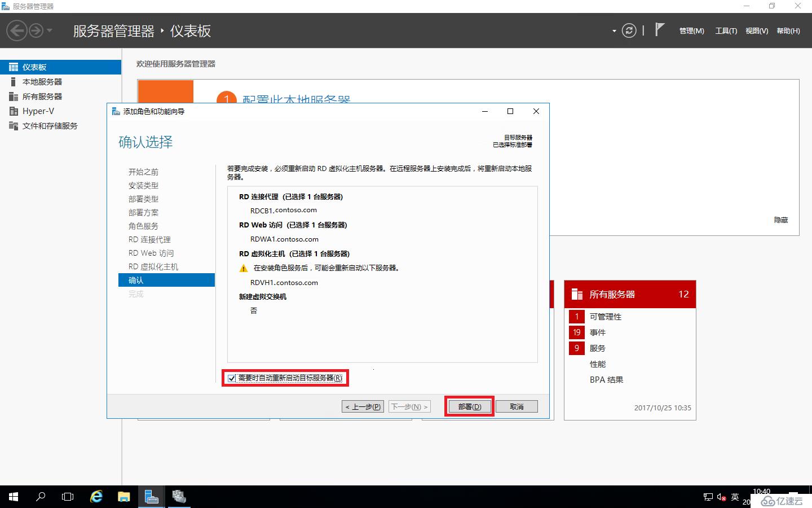Maximize the 添加角色和功能向导 window
Image resolution: width=812 pixels, height=508 pixels.
(510, 111)
